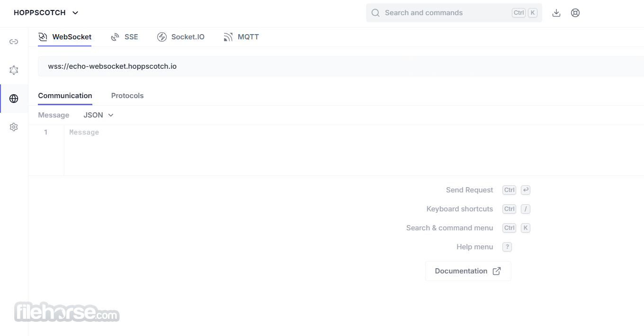Open the REST link sidebar icon

(x=14, y=42)
